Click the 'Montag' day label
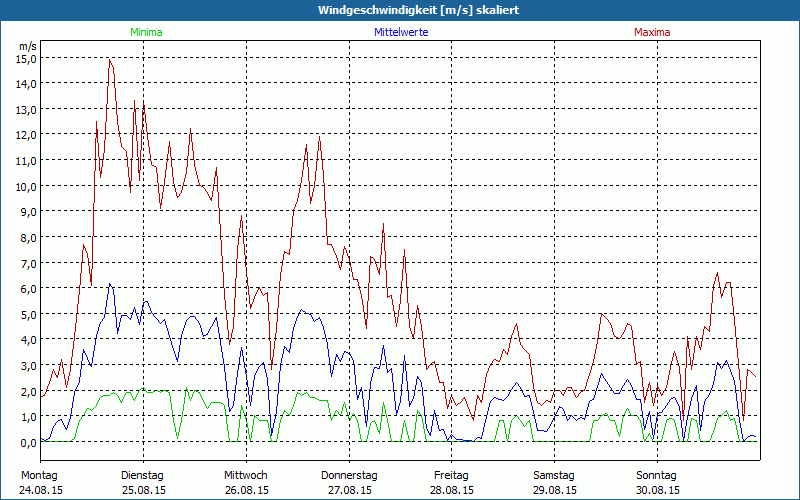Screen dimensions: 800x500 pyautogui.click(x=39, y=476)
